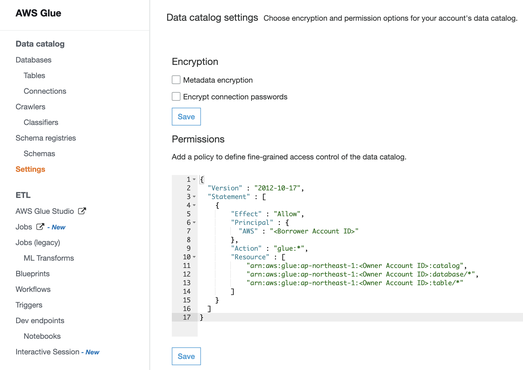
Task: Click the "glue:*" action value
Action: point(290,249)
